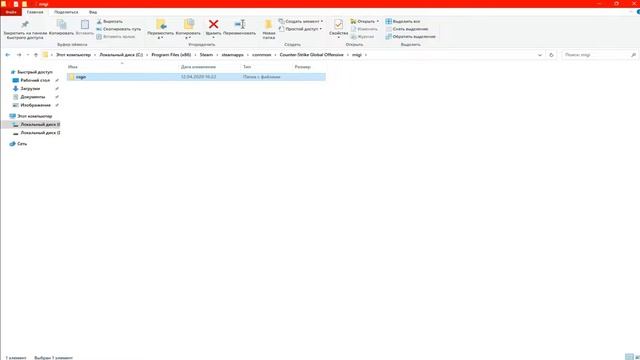Click the steamapps breadcrumb
Image resolution: width=640 pixels, height=360 pixels.
coord(232,55)
